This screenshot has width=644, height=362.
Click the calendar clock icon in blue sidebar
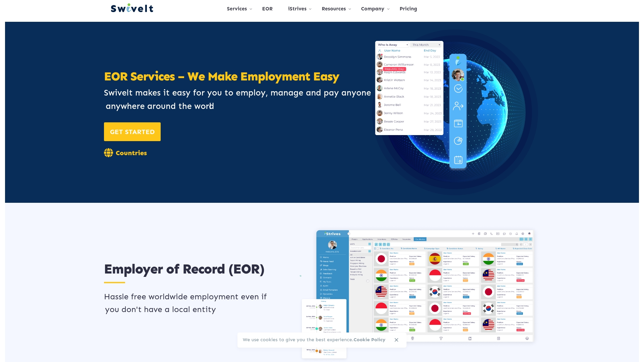click(x=458, y=123)
